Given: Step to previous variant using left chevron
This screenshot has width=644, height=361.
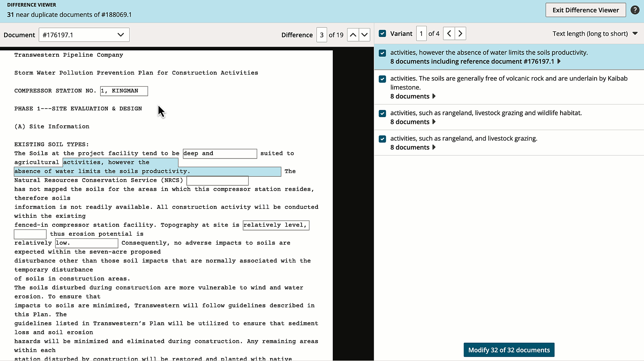Looking at the screenshot, I should [448, 33].
